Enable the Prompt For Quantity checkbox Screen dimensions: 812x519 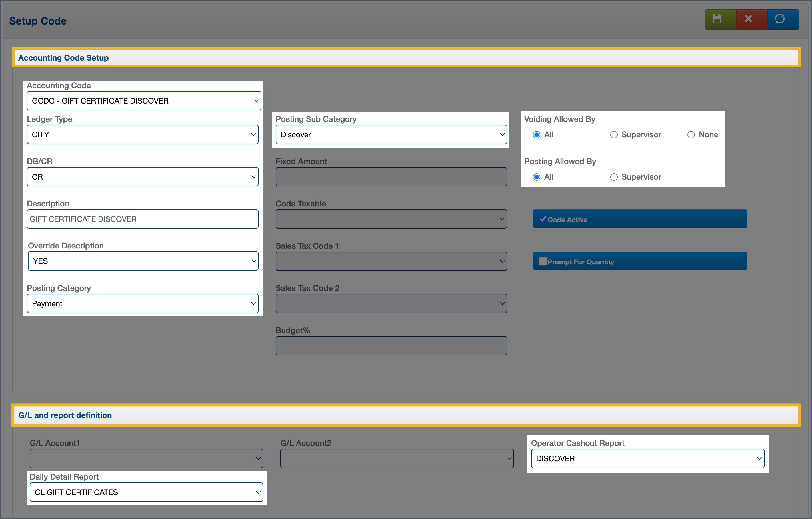coord(543,261)
